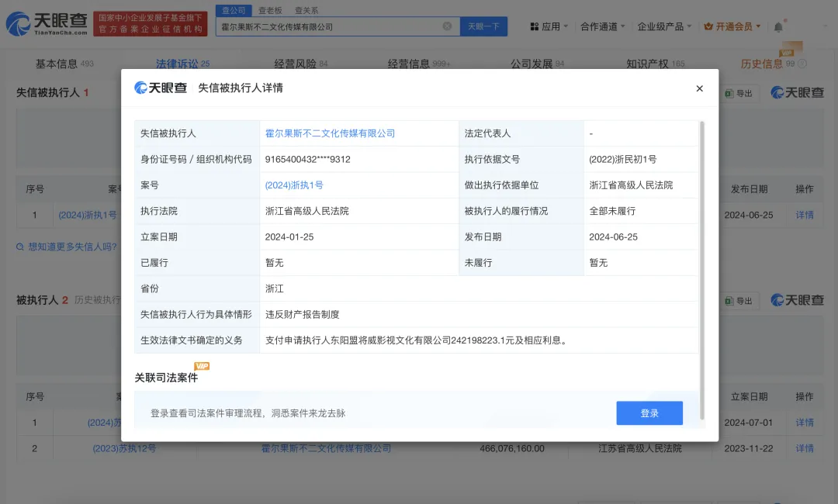Go to the 经营信息 tab
This screenshot has width=838, height=504.
(418, 64)
